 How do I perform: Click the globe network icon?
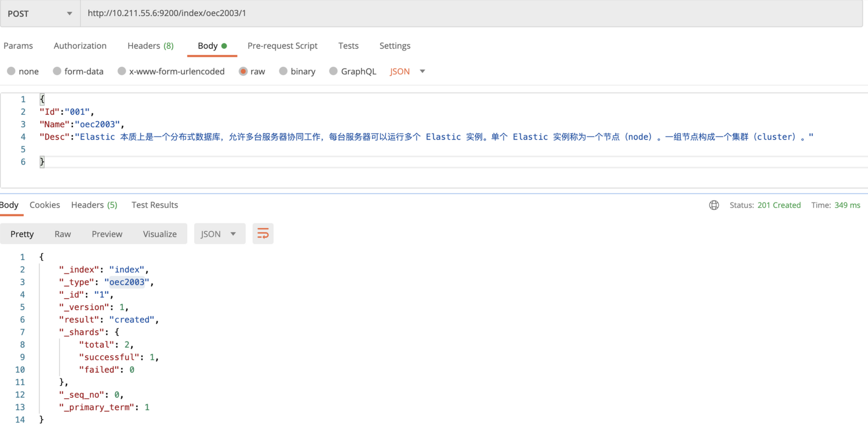[713, 205]
